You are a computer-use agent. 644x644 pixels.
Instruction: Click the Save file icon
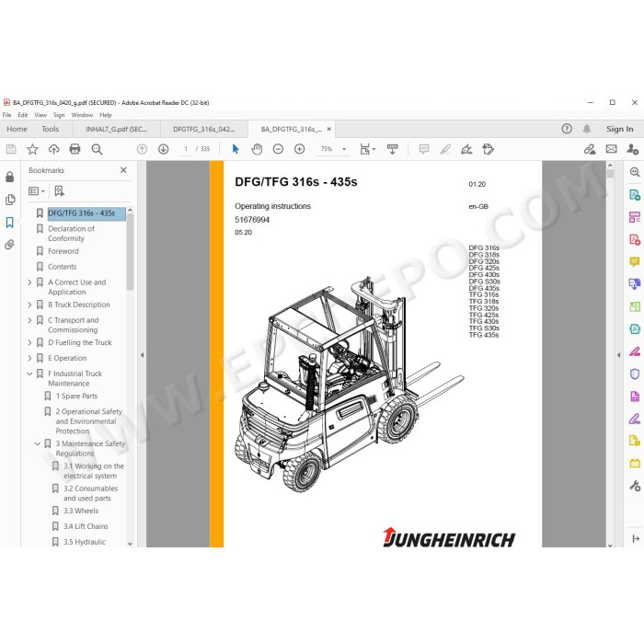click(11, 149)
